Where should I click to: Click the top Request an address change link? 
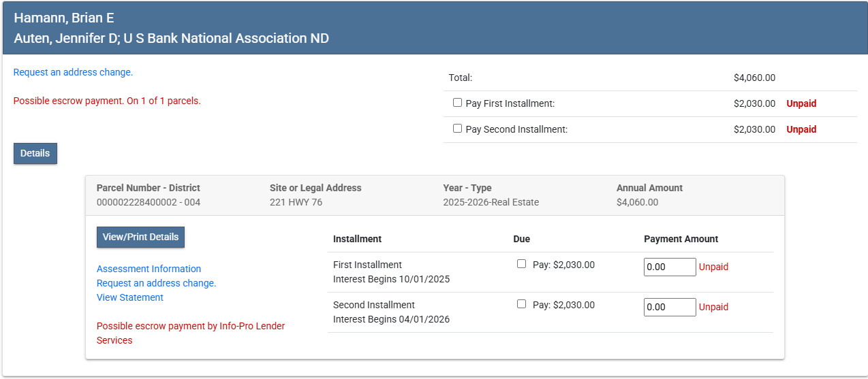click(x=73, y=72)
